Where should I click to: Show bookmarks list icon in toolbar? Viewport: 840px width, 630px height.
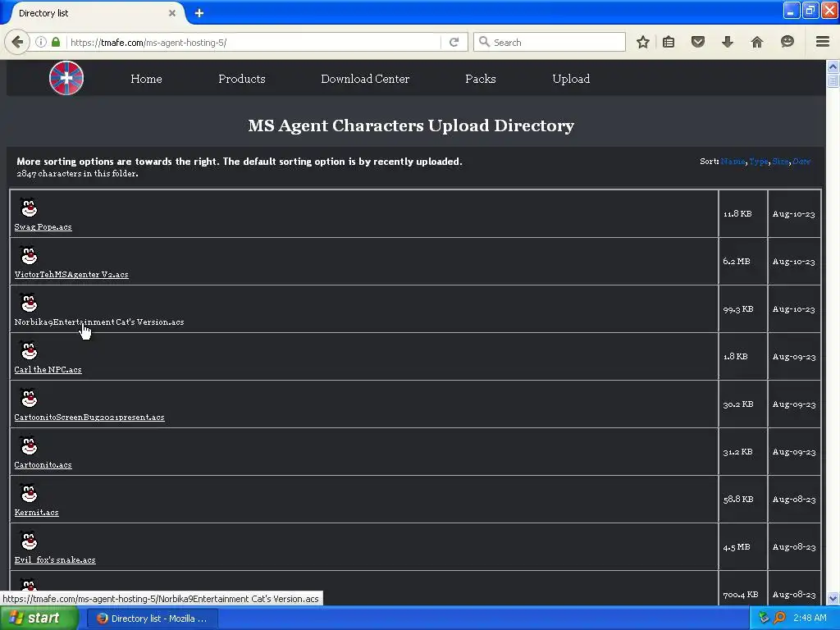tap(669, 42)
